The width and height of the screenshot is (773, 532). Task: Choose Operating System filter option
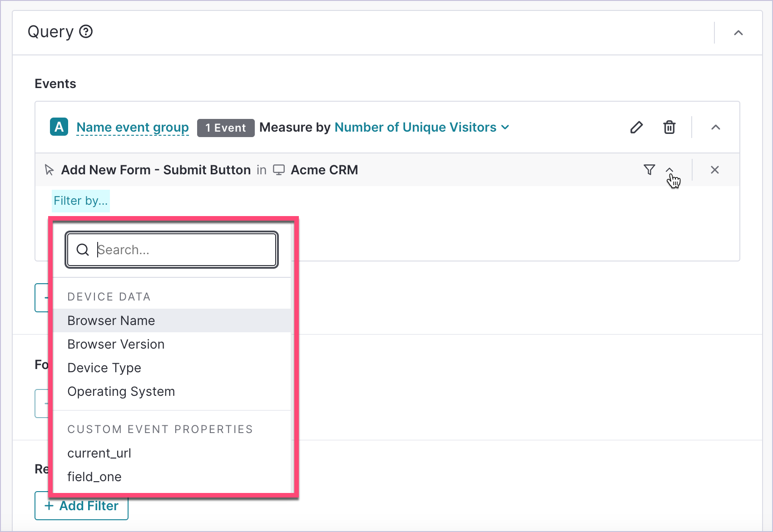[121, 391]
